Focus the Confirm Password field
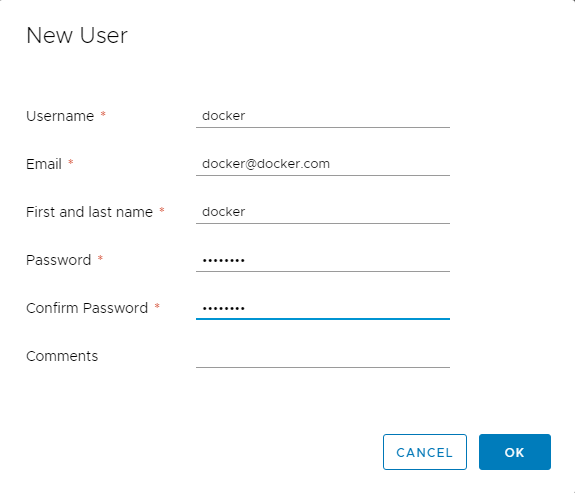The image size is (575, 493). pos(323,308)
